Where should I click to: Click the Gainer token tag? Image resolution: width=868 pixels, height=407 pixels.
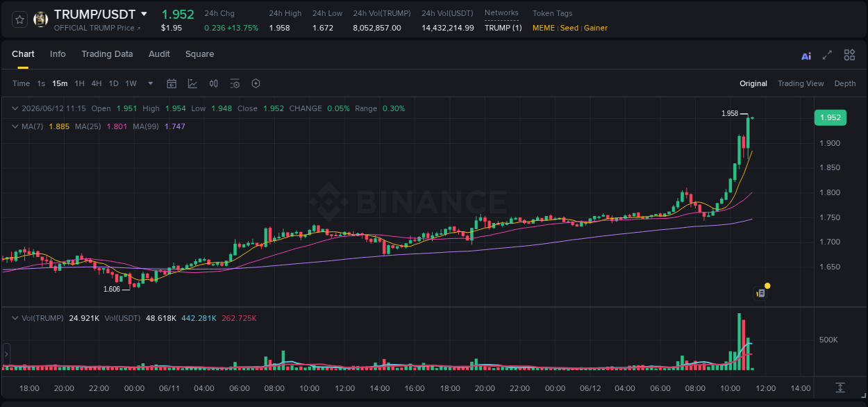[x=596, y=28]
